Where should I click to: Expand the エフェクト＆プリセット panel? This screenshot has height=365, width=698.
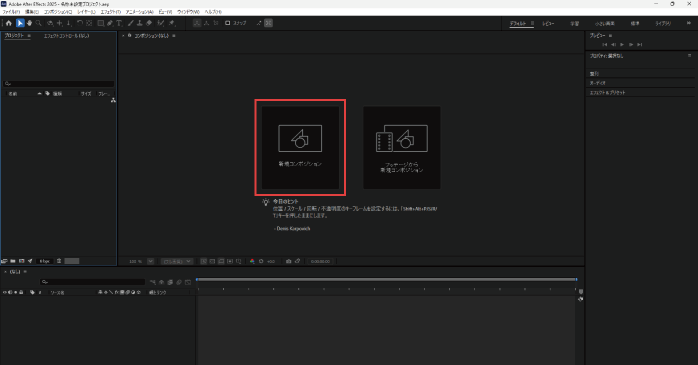point(608,93)
